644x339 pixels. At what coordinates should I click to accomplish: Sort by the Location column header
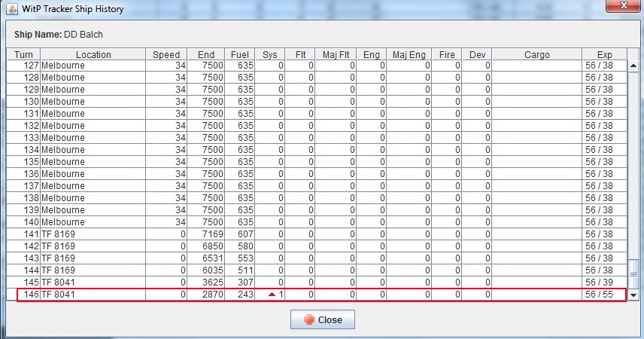93,54
